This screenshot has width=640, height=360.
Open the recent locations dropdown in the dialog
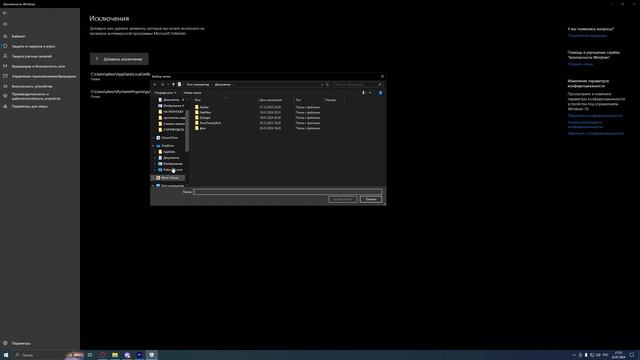coord(168,84)
